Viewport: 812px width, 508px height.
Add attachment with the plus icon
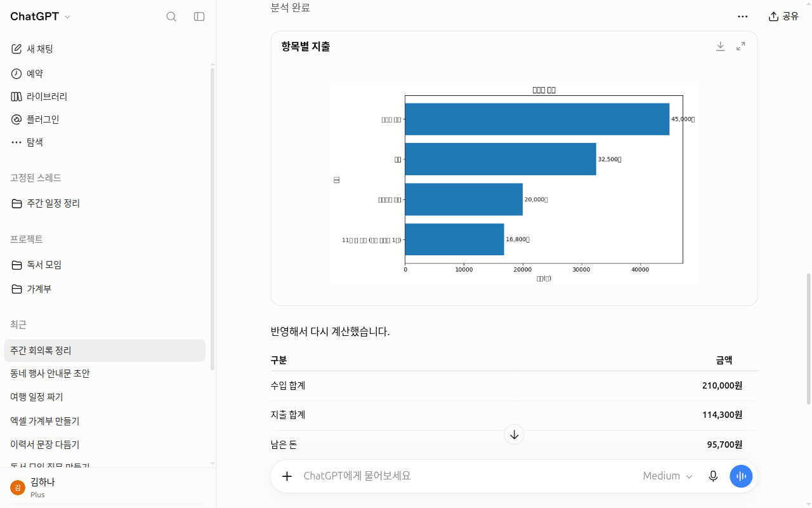click(287, 476)
